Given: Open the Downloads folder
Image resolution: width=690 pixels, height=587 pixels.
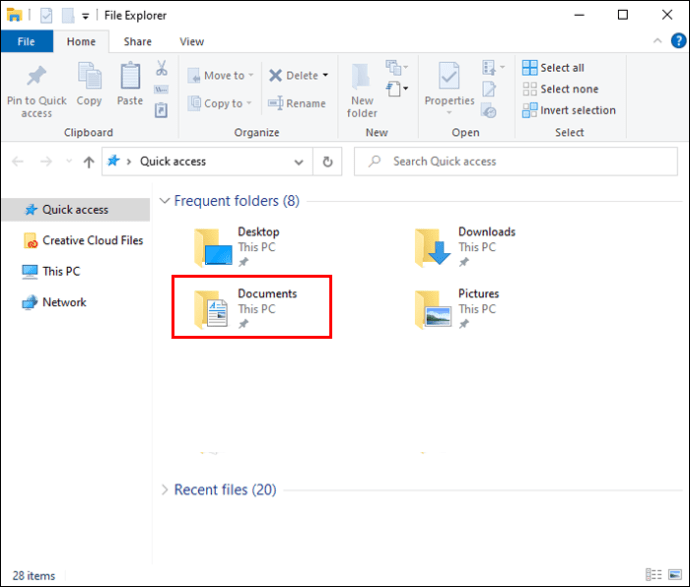Looking at the screenshot, I should [466, 246].
